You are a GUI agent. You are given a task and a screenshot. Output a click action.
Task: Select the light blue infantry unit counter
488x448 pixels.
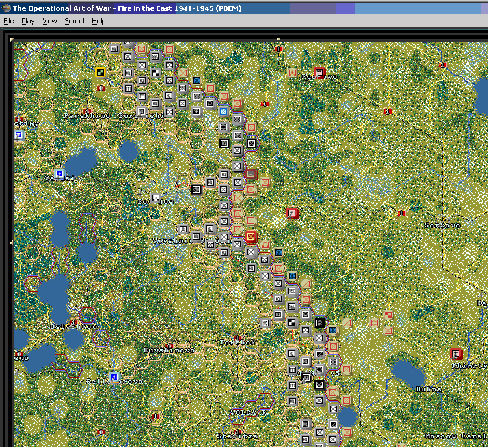223,111
